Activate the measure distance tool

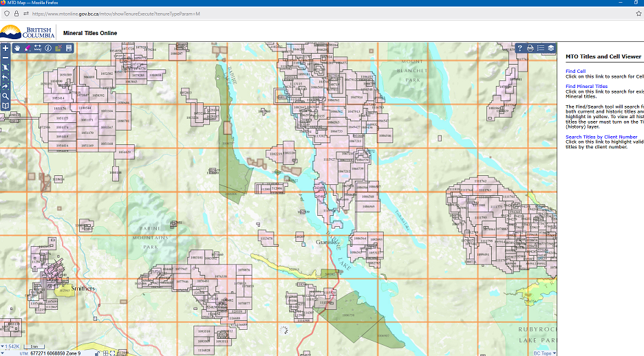(x=38, y=48)
